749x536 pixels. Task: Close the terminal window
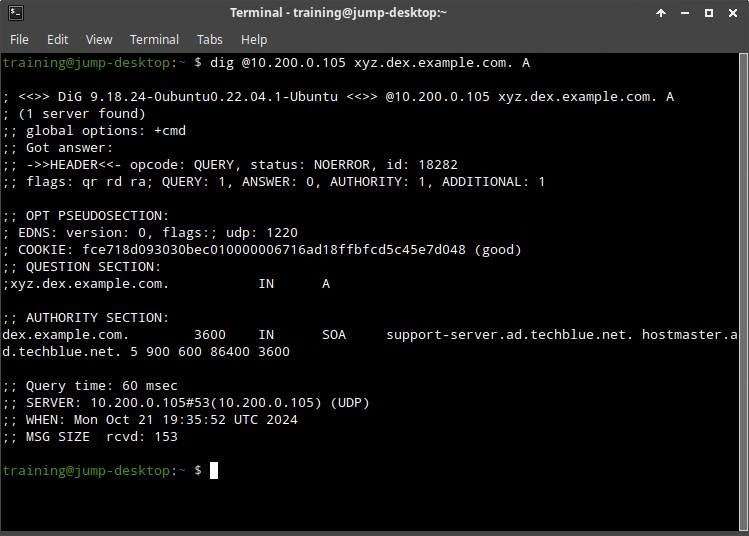tap(732, 13)
